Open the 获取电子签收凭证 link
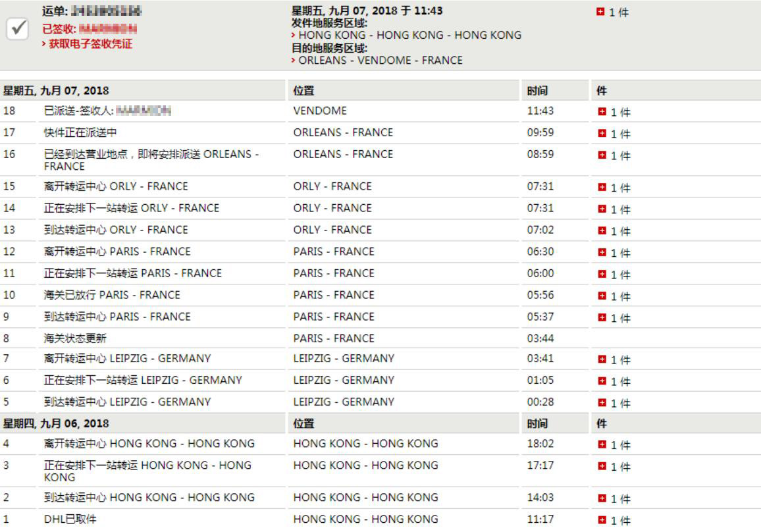This screenshot has height=532, width=761. (x=90, y=44)
